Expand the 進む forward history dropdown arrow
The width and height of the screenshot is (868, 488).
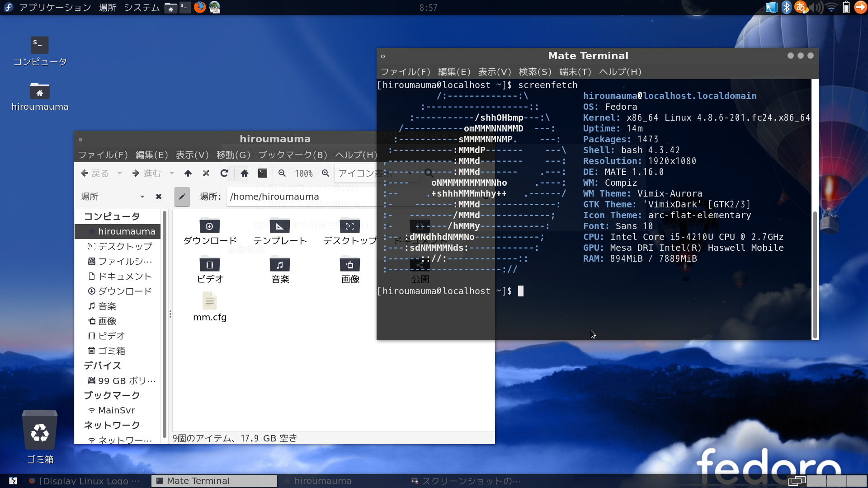click(x=172, y=173)
